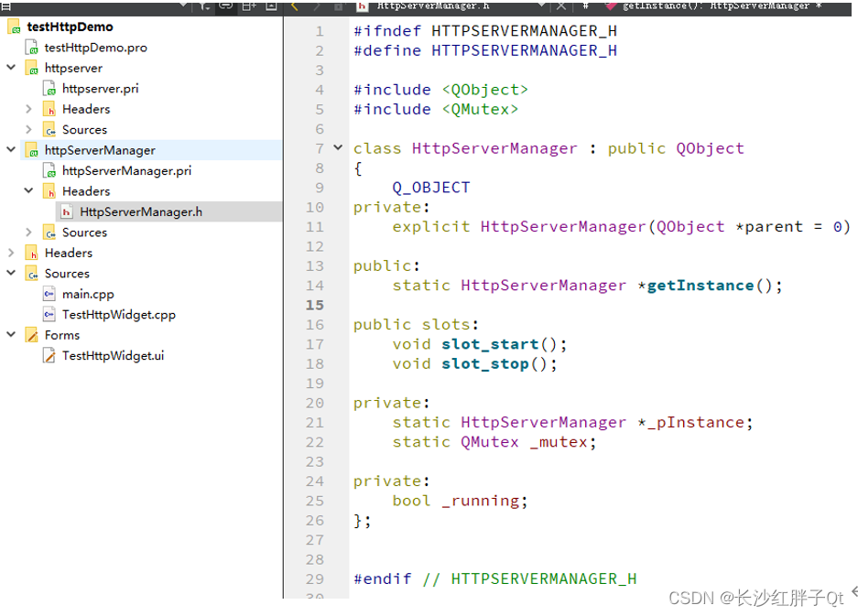858x616 pixels.
Task: Click the split editor icon in the toolbar
Action: pyautogui.click(x=249, y=7)
